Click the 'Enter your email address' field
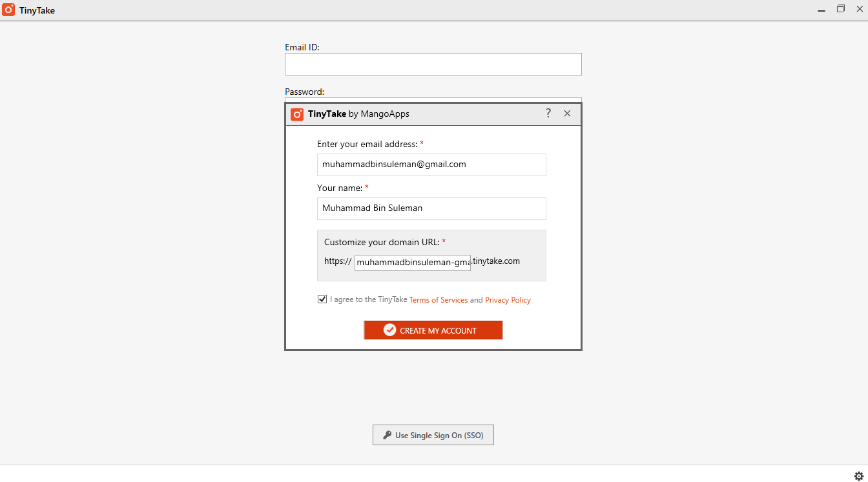 tap(431, 165)
